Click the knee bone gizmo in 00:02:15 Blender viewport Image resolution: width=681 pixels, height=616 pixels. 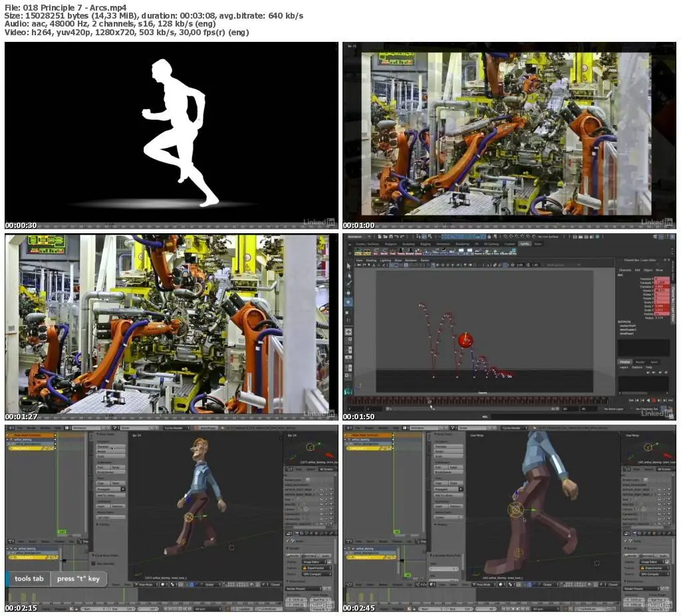pyautogui.click(x=188, y=516)
